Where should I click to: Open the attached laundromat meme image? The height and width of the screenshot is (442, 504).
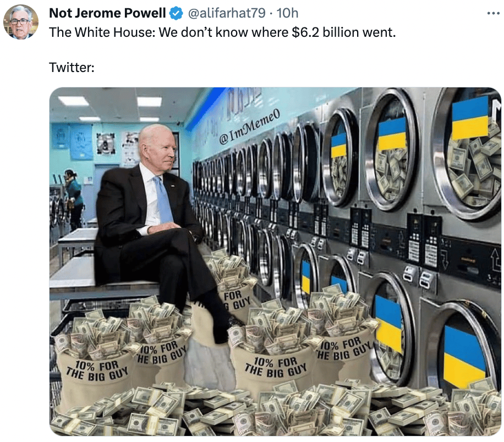275,262
